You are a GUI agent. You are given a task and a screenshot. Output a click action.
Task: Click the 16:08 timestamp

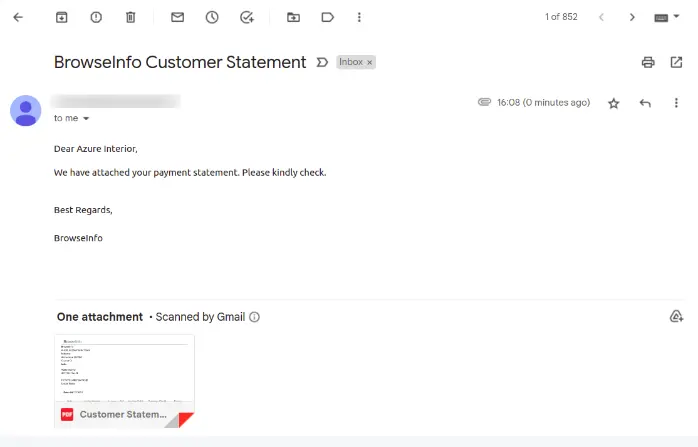[544, 103]
